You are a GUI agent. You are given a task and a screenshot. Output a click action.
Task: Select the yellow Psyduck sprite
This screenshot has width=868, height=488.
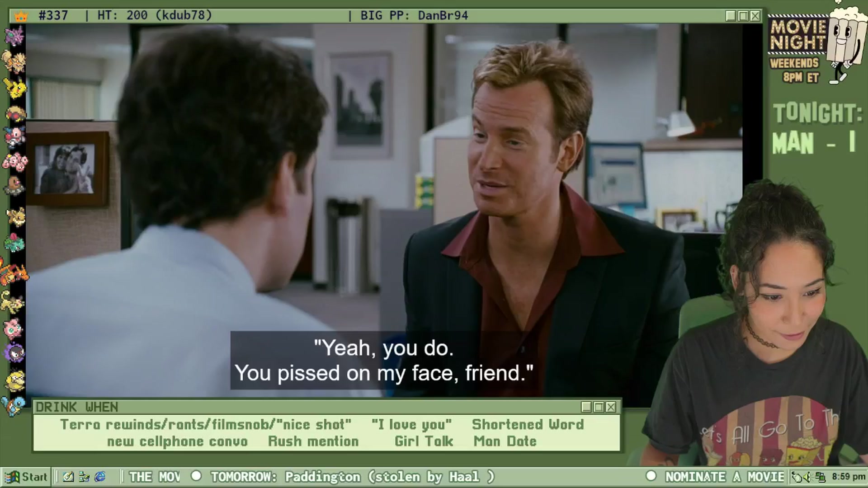click(x=14, y=380)
